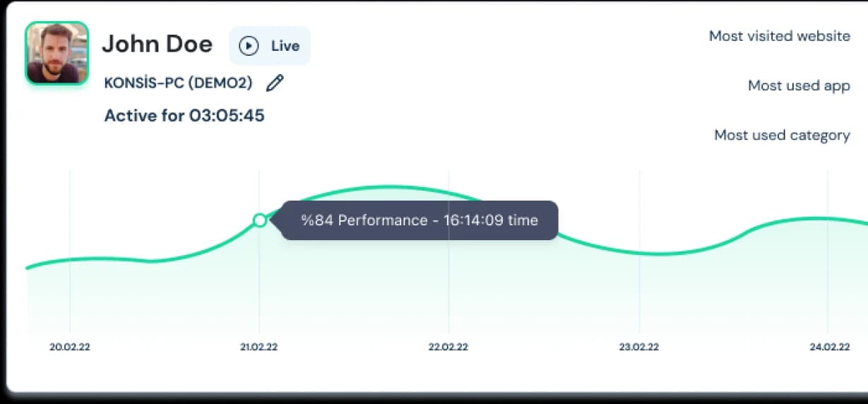The width and height of the screenshot is (868, 404).
Task: Click the %84 Performance tooltip
Action: pos(420,220)
